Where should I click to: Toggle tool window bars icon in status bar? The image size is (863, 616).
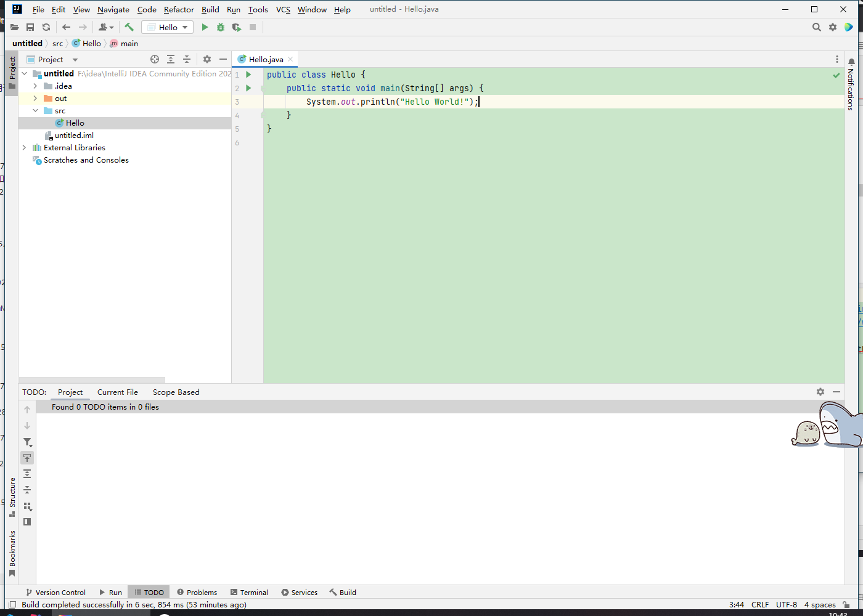pos(12,605)
